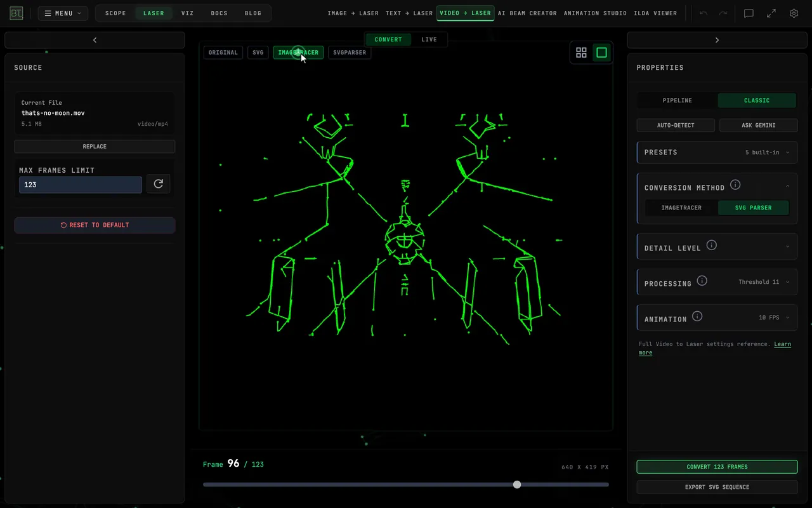Viewport: 812px width, 508px height.
Task: Click Export SVG Sequence button
Action: [x=717, y=487]
